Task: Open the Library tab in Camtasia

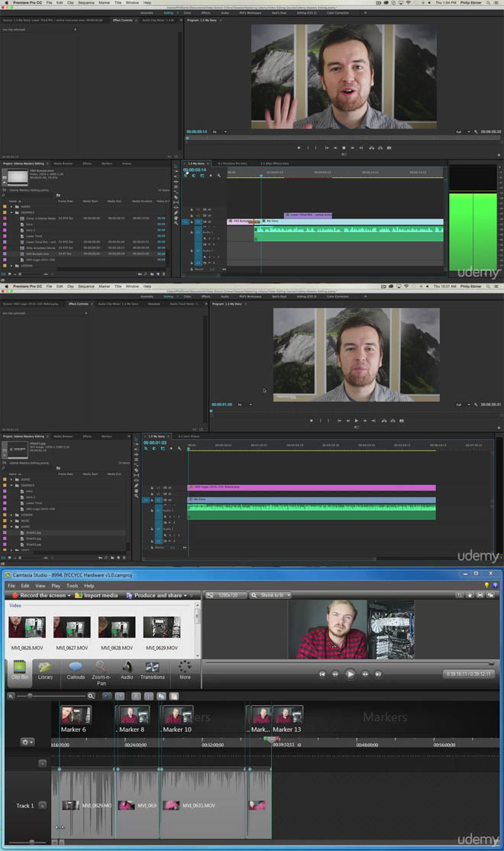Action: (x=46, y=670)
